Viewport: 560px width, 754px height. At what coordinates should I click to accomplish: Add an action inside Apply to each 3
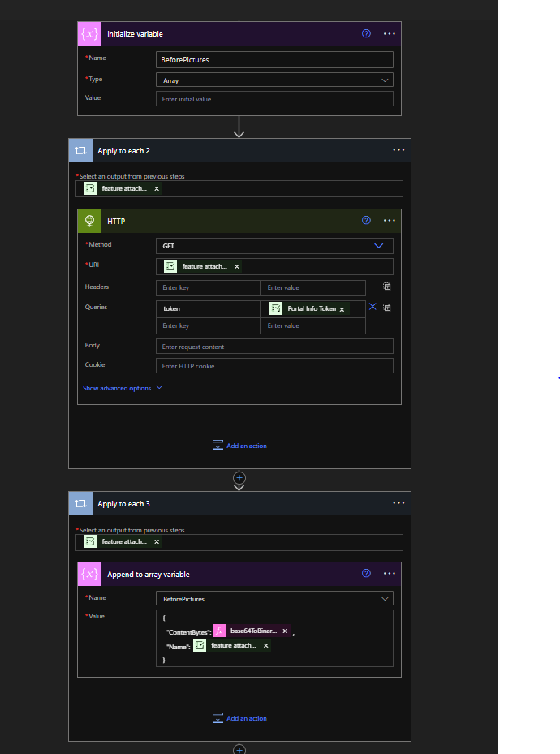[240, 718]
